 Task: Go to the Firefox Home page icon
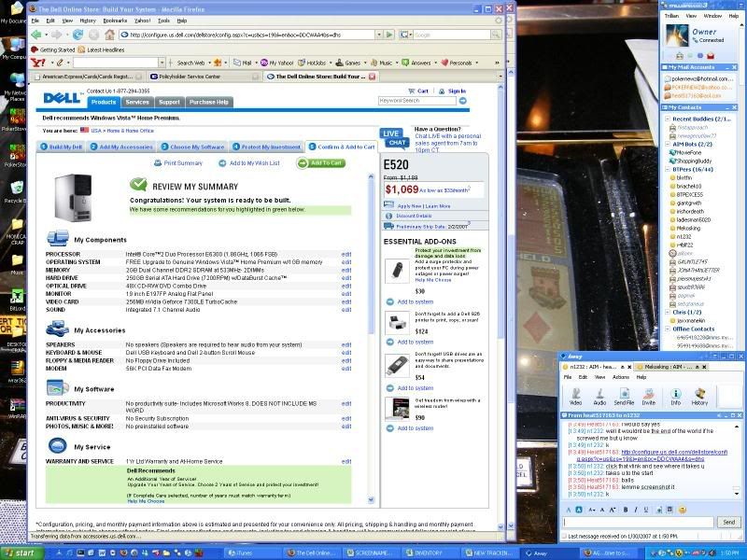(x=109, y=35)
